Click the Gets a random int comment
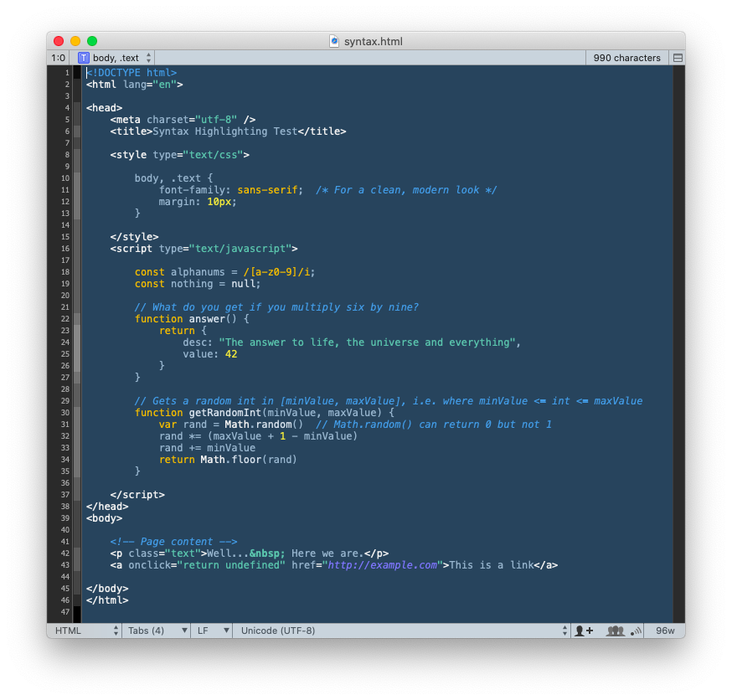Viewport: 732px width, 700px height. pyautogui.click(x=389, y=401)
